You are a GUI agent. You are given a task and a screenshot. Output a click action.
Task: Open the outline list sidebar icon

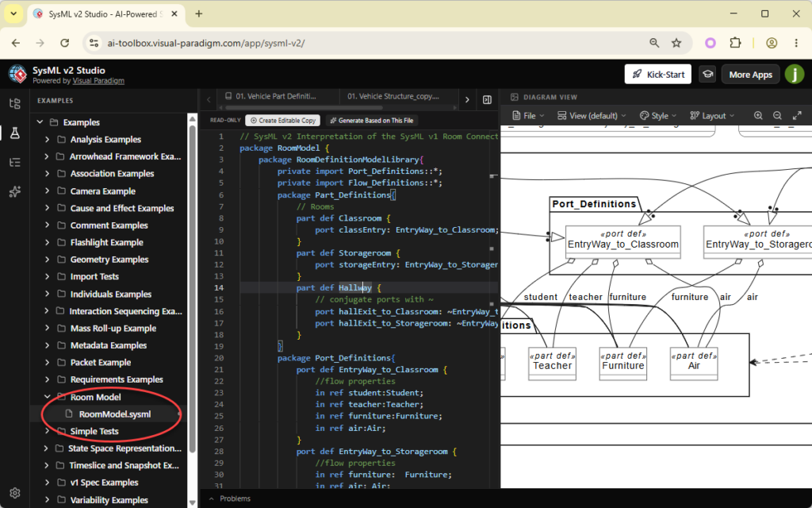[14, 162]
